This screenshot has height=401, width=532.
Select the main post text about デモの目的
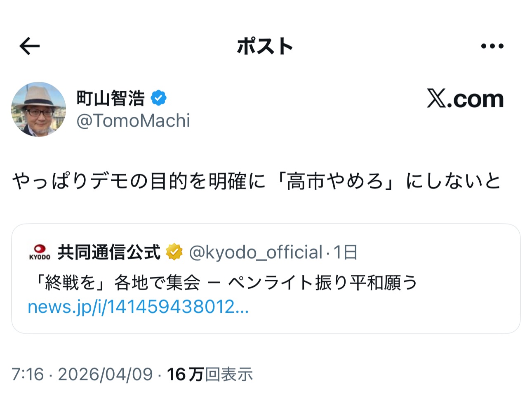256,181
